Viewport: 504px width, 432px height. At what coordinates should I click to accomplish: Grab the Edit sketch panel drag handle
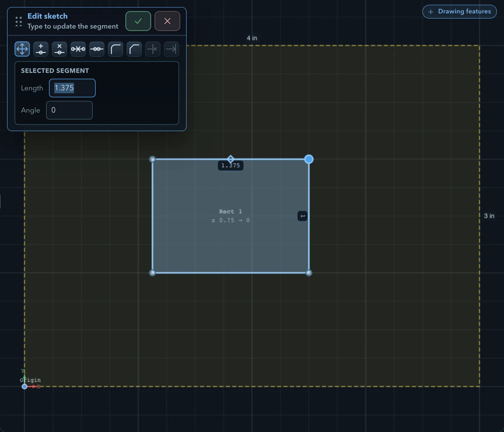[x=19, y=21]
